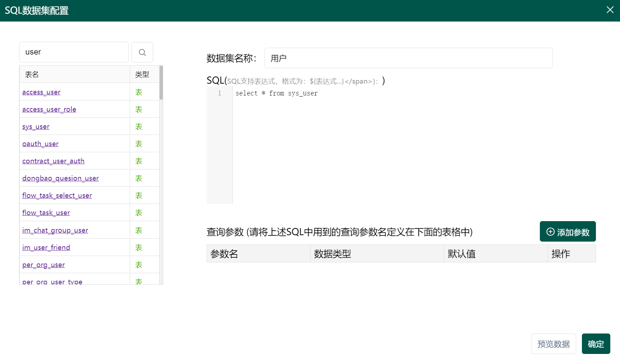Open the flow_task_select_user table link

pos(57,195)
